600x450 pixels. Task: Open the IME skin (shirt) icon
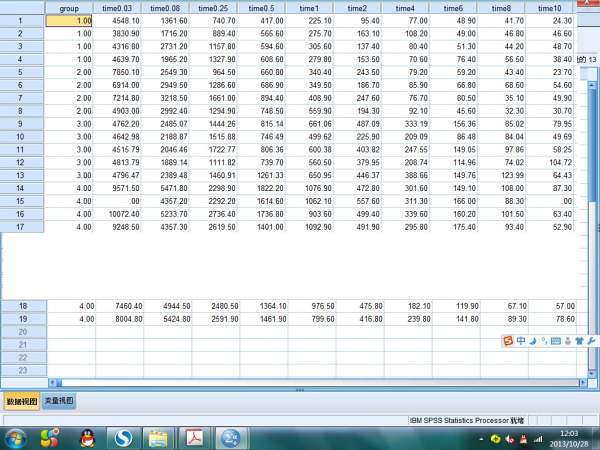pos(579,341)
